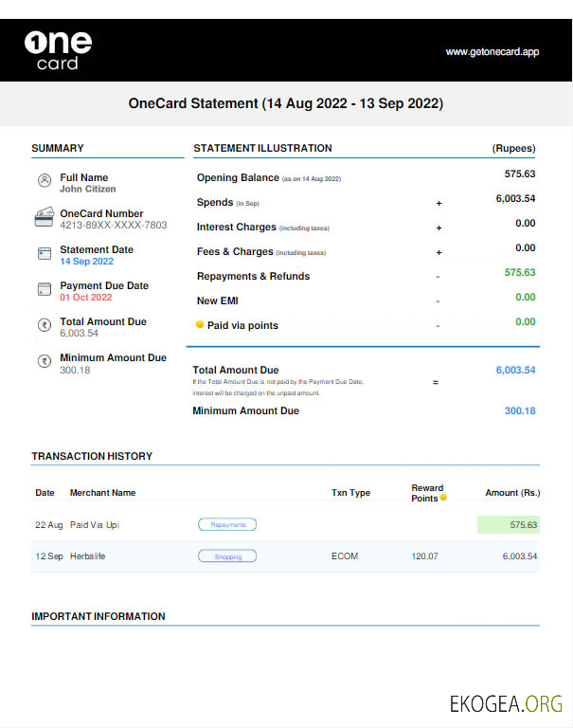Screen dimensions: 573x728
Task: Click the OneCard Number credit card icon
Action: click(x=44, y=217)
